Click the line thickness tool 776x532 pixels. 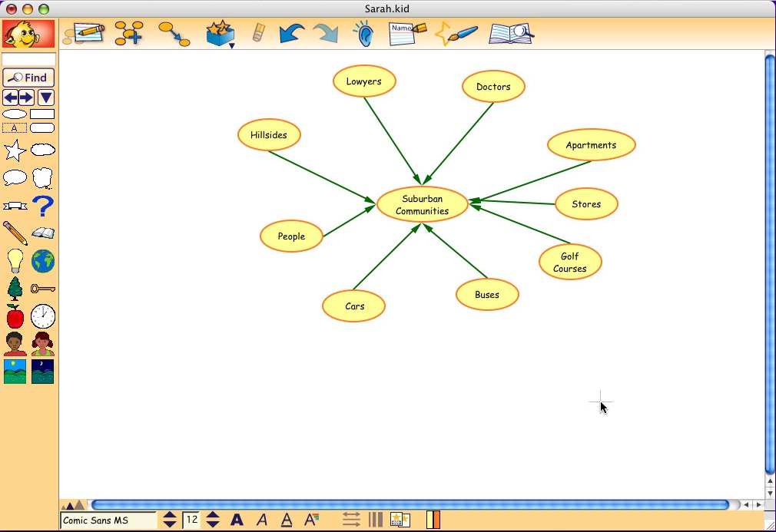(x=376, y=520)
